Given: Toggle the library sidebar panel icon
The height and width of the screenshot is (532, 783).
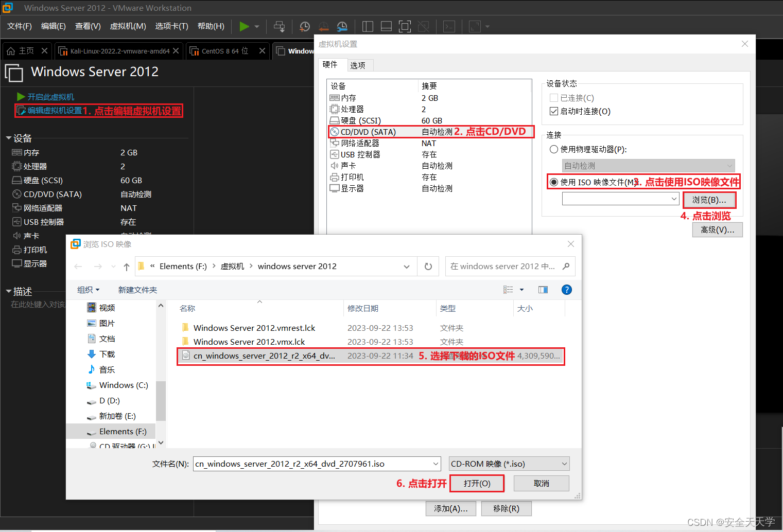Looking at the screenshot, I should click(368, 26).
